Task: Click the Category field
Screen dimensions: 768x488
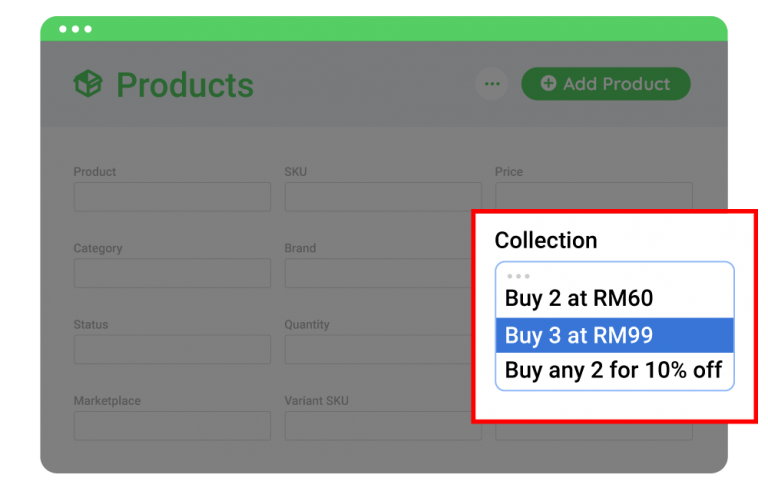Action: click(172, 273)
